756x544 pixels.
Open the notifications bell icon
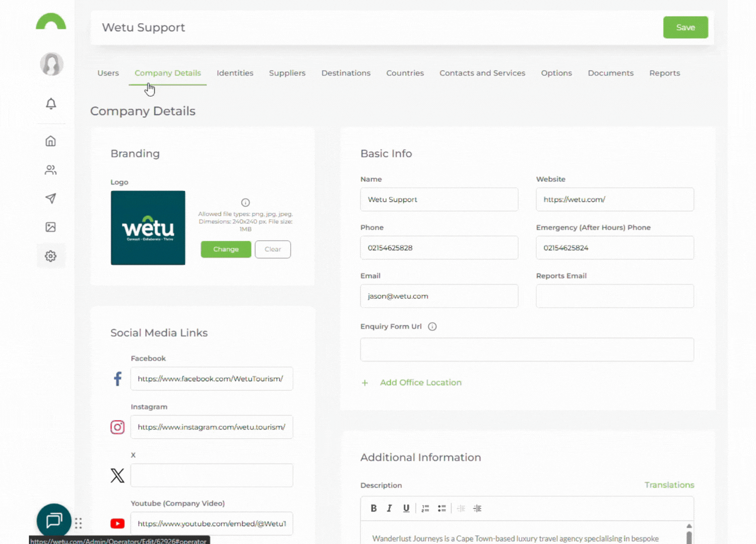(51, 104)
